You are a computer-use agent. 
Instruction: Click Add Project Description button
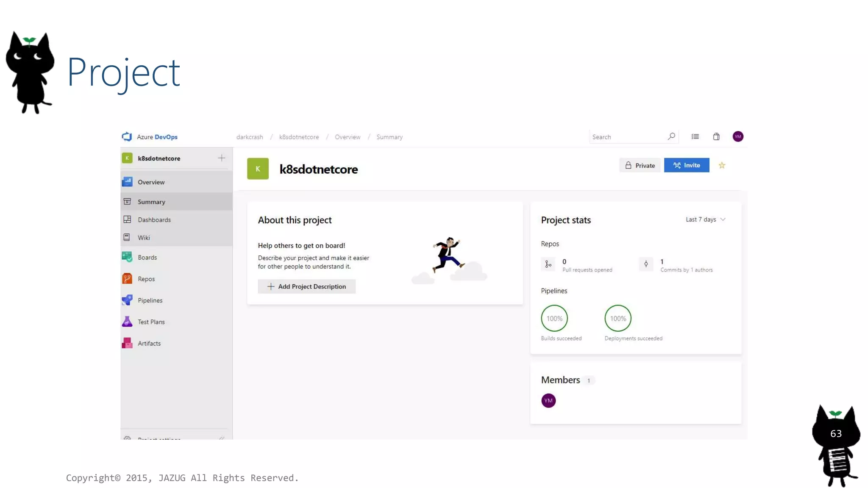click(x=306, y=287)
